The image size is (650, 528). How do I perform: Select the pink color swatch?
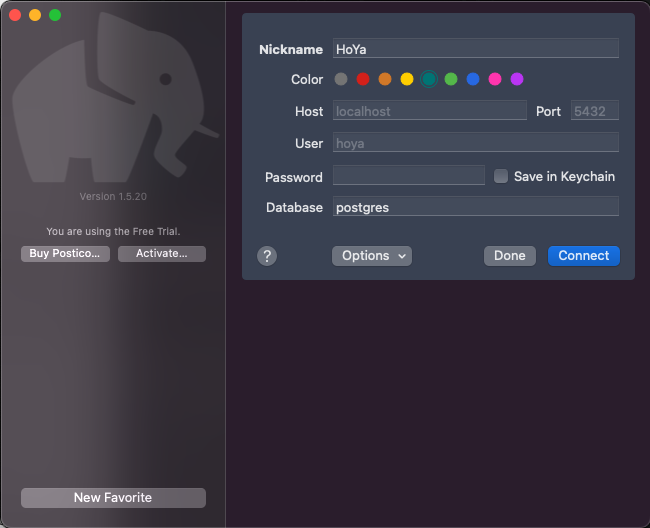495,79
